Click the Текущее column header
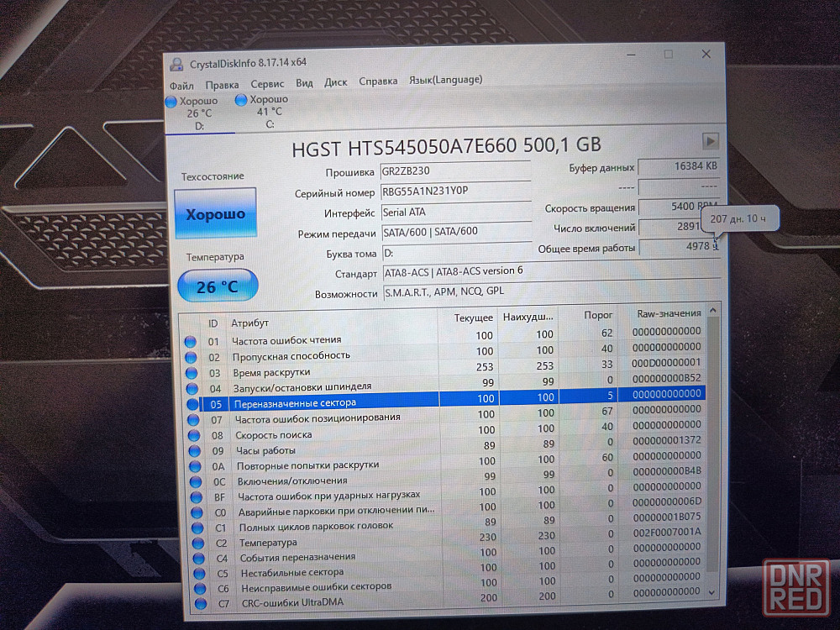Image resolution: width=840 pixels, height=630 pixels. click(x=468, y=318)
